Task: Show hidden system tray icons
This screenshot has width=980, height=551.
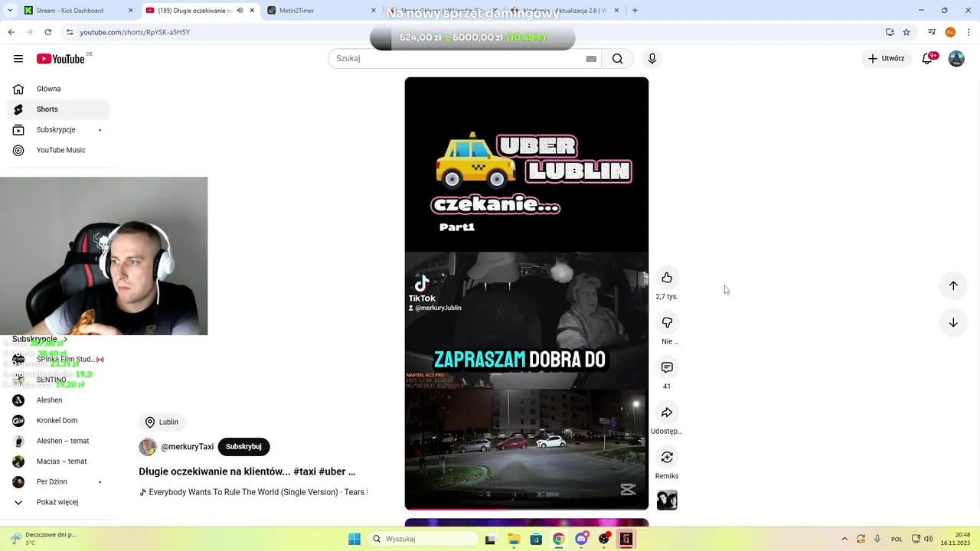Action: (x=844, y=539)
